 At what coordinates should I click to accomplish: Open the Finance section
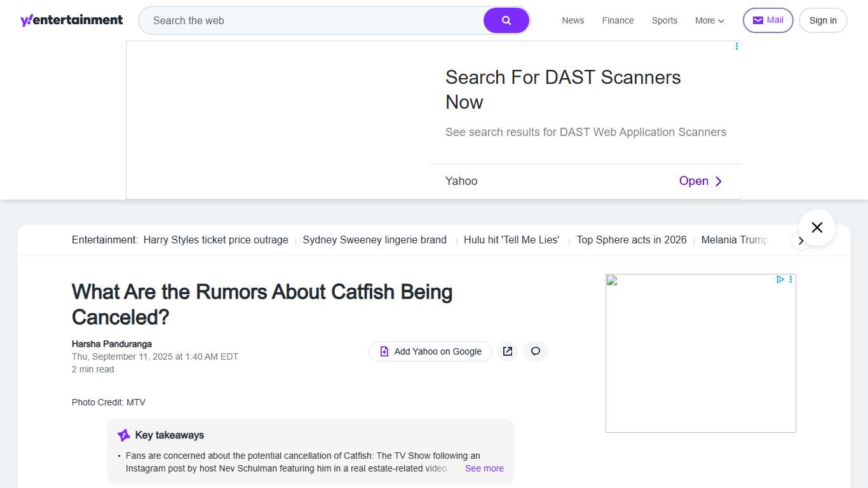coord(617,20)
